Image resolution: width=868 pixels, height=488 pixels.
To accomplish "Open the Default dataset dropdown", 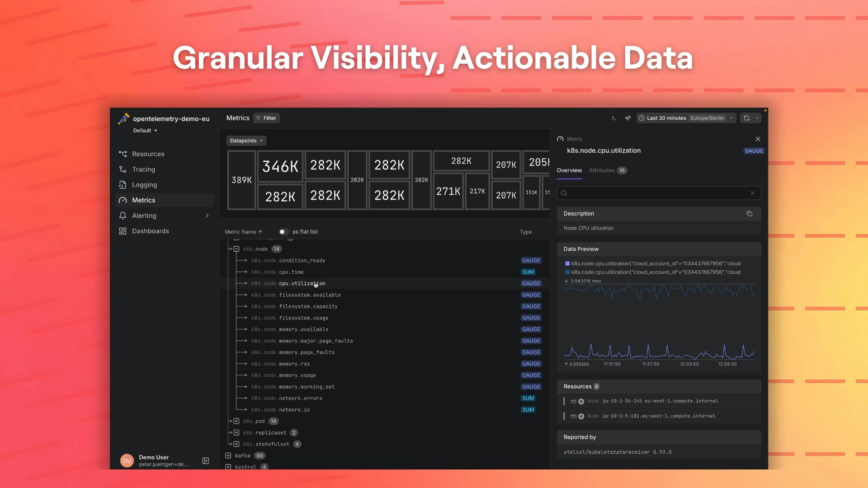I will pyautogui.click(x=145, y=131).
